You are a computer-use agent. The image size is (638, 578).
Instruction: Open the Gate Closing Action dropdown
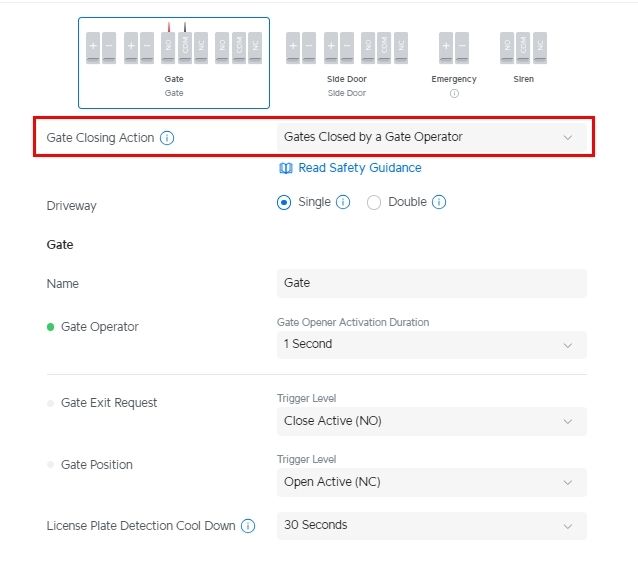431,137
